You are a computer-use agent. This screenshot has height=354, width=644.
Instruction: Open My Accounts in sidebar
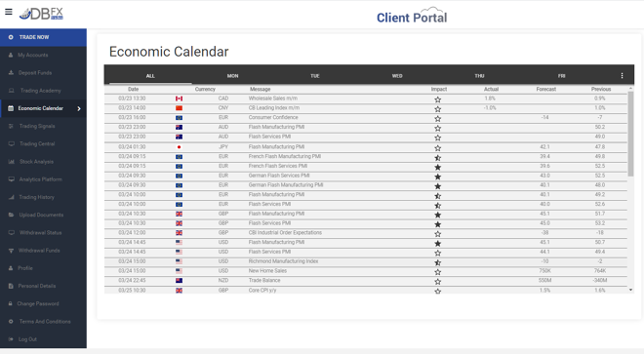pos(33,55)
